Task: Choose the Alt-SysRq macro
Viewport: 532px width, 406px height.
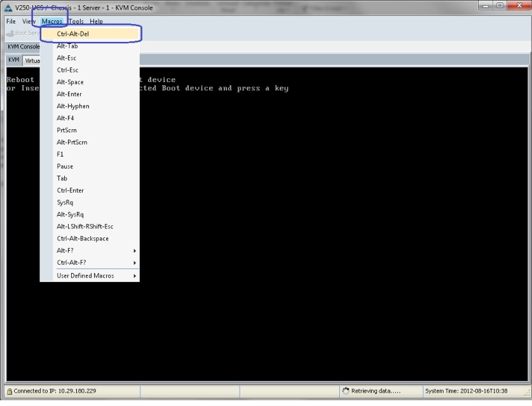Action: click(90, 214)
